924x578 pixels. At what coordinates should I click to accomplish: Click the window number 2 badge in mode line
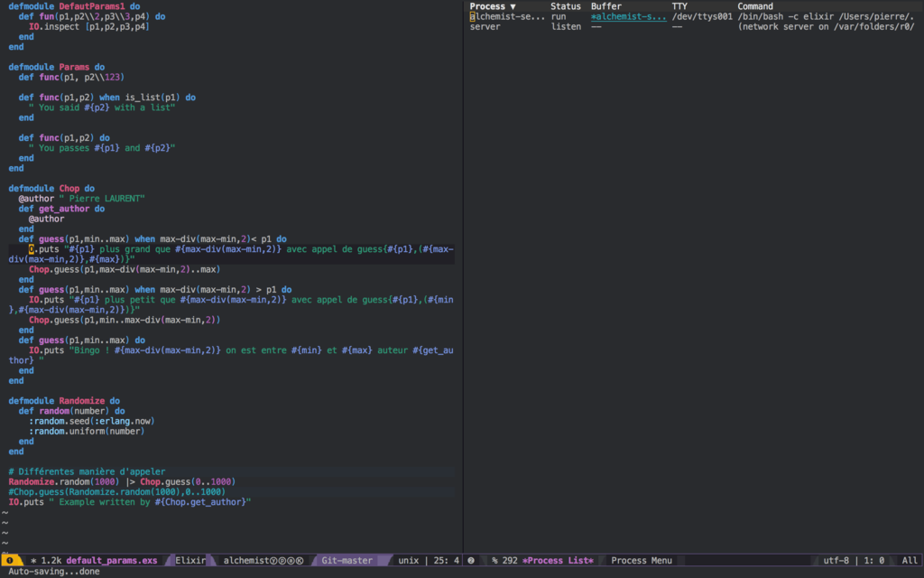[x=471, y=560]
